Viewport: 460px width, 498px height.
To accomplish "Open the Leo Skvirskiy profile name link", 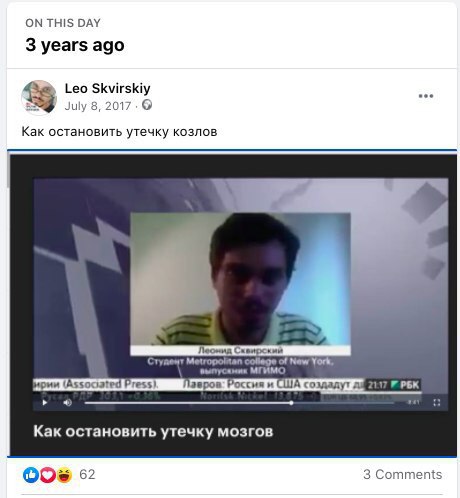I will [x=107, y=88].
